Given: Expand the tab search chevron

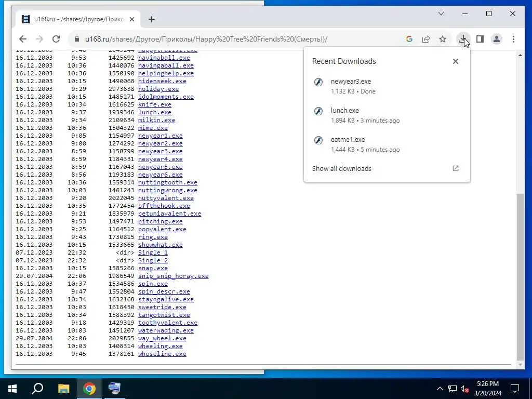Looking at the screenshot, I should coord(441,14).
